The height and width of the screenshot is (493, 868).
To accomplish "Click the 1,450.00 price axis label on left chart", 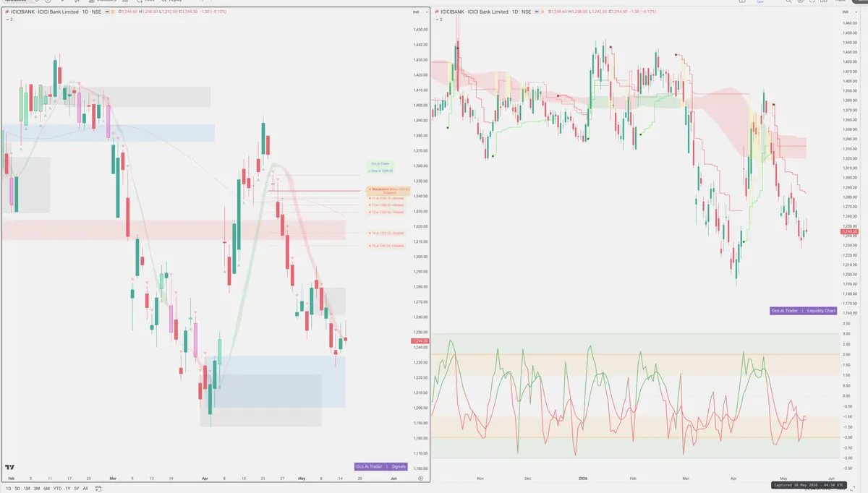I will pyautogui.click(x=419, y=30).
